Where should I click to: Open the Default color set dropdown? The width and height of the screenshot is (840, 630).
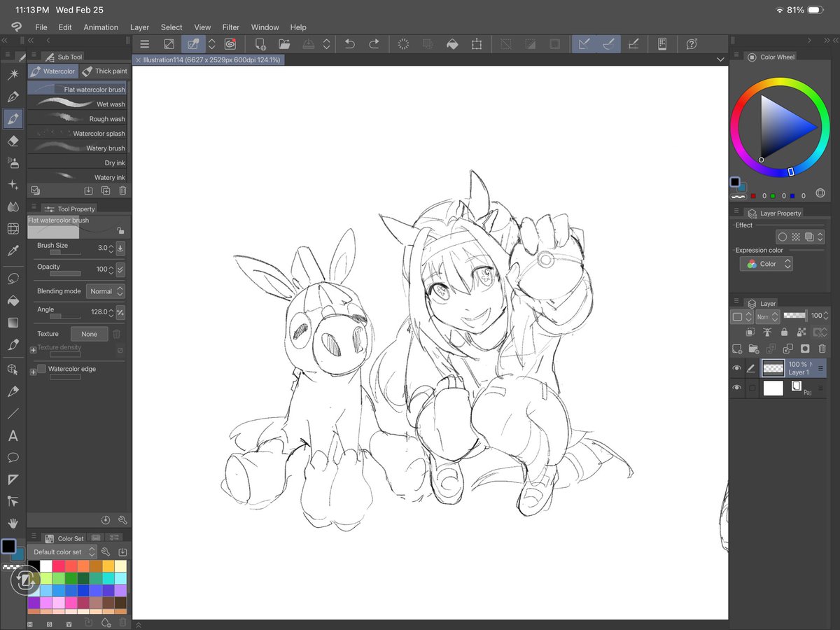[62, 552]
